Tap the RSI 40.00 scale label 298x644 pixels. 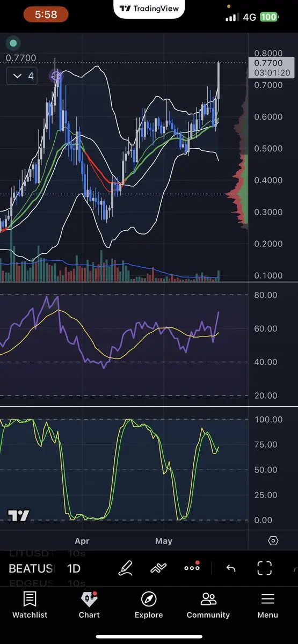[x=265, y=362]
